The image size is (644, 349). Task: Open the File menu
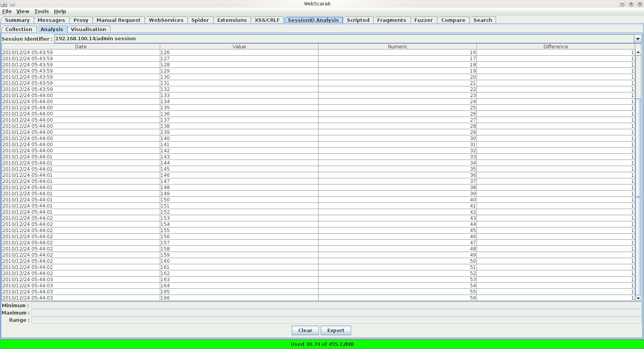[x=7, y=12]
